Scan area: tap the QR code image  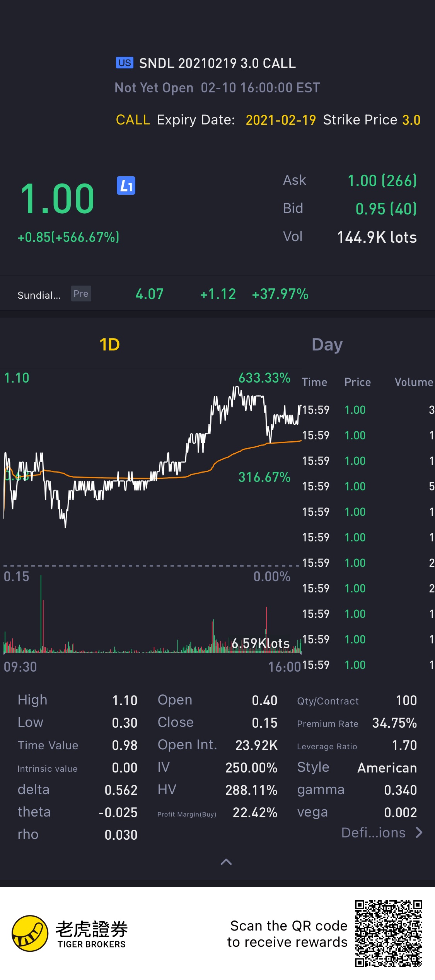[x=388, y=933]
